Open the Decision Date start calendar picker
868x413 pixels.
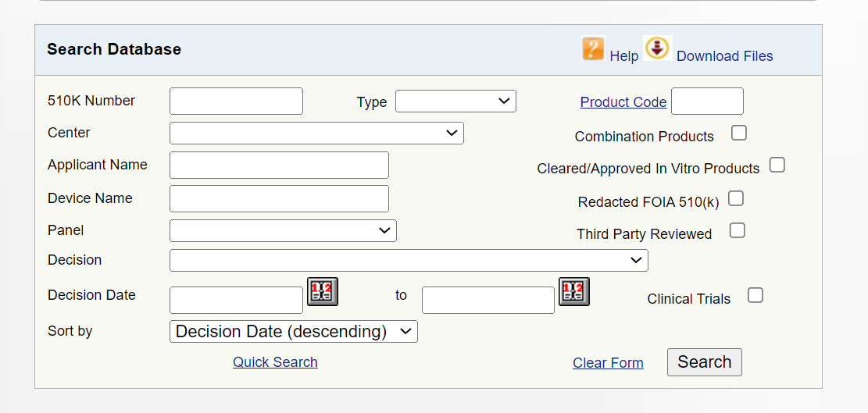tap(323, 291)
